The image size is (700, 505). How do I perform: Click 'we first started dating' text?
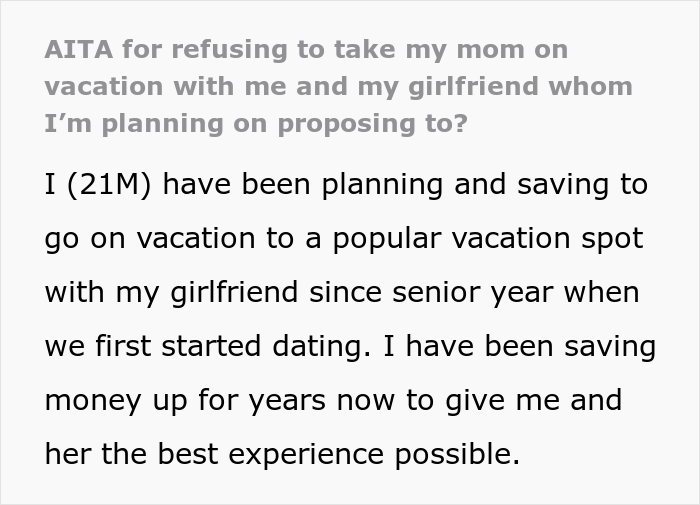coord(220,347)
